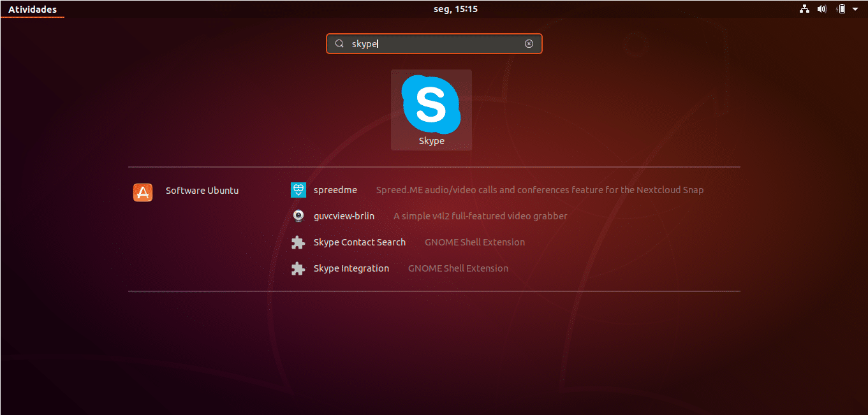Viewport: 868px width, 415px height.
Task: Select the Software Ubuntu label
Action: click(202, 190)
